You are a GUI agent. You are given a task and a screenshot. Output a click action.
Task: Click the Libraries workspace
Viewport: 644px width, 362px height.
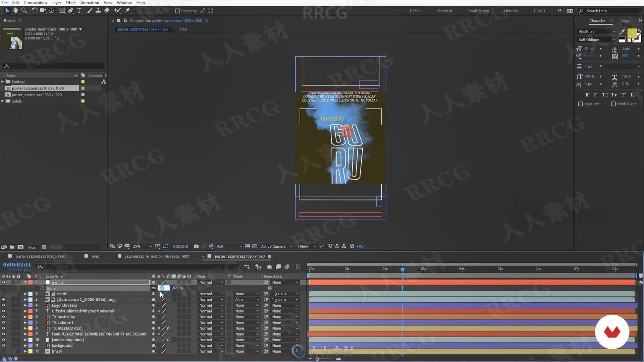tap(511, 11)
